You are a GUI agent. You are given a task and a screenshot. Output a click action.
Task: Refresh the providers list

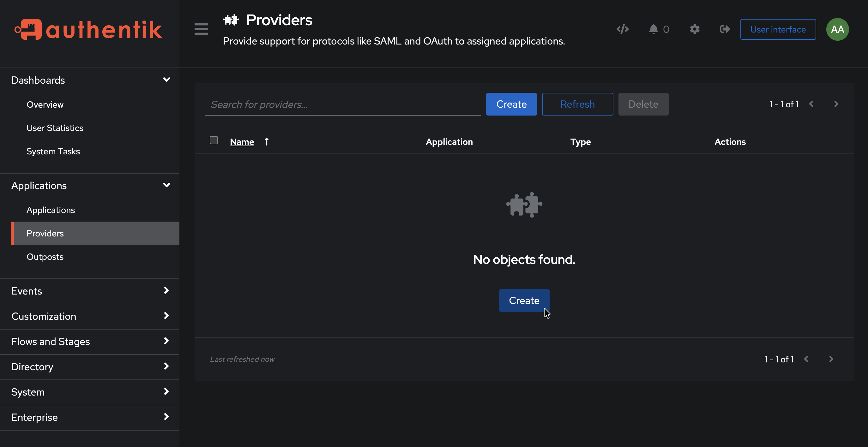click(577, 104)
